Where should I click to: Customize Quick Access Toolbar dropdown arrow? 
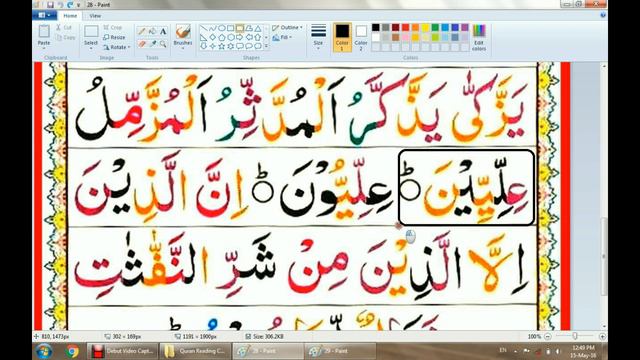(x=78, y=5)
